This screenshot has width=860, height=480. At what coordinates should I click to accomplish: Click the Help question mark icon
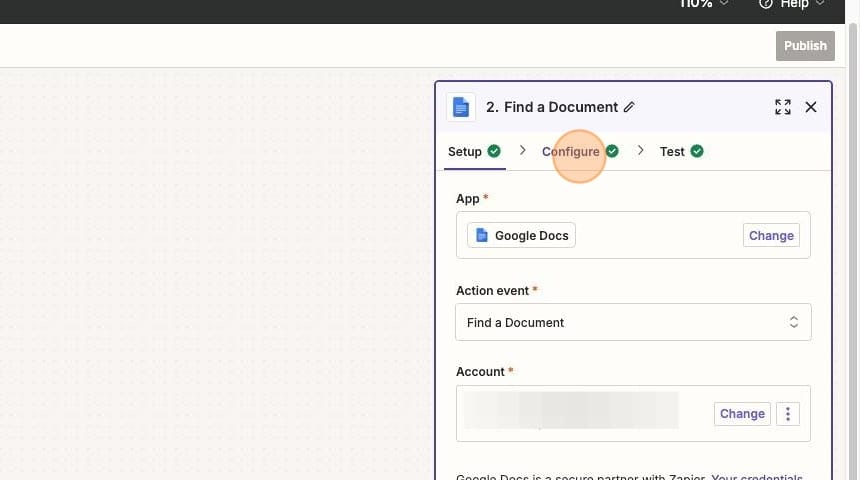coord(766,4)
